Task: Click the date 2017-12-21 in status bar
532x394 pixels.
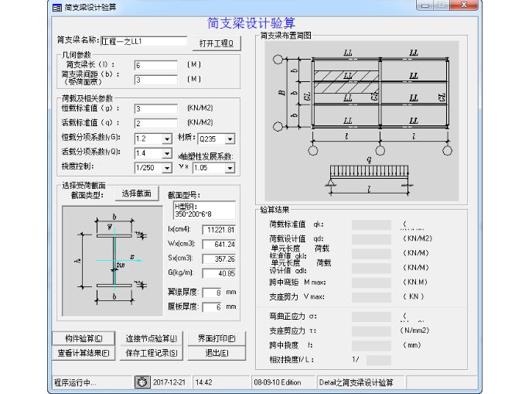Action: point(169,382)
